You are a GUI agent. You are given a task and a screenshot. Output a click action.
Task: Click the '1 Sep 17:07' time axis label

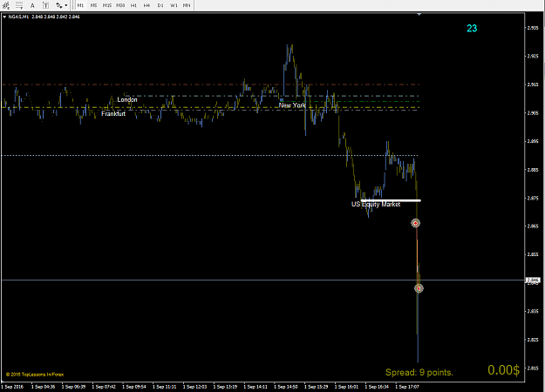click(x=407, y=387)
